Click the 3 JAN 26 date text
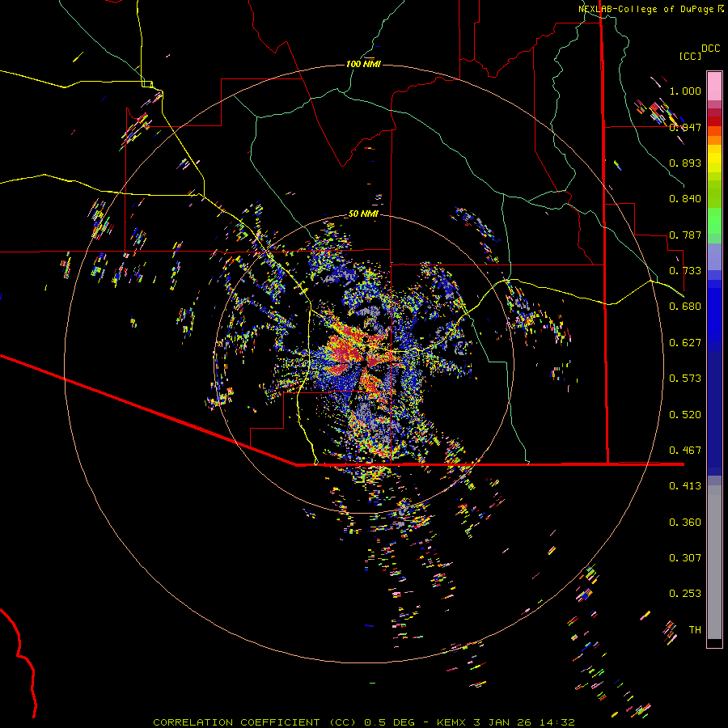 [x=504, y=722]
